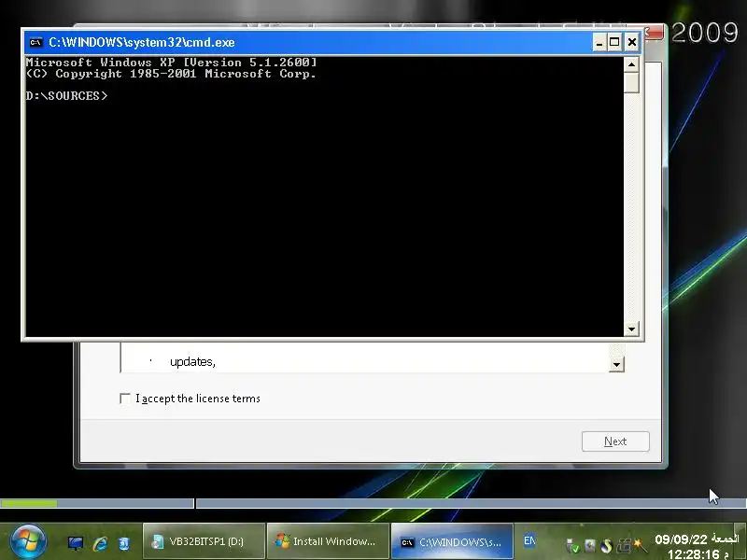The image size is (747, 560).
Task: Click the Microsoft Windows XP version line
Action: pos(171,63)
